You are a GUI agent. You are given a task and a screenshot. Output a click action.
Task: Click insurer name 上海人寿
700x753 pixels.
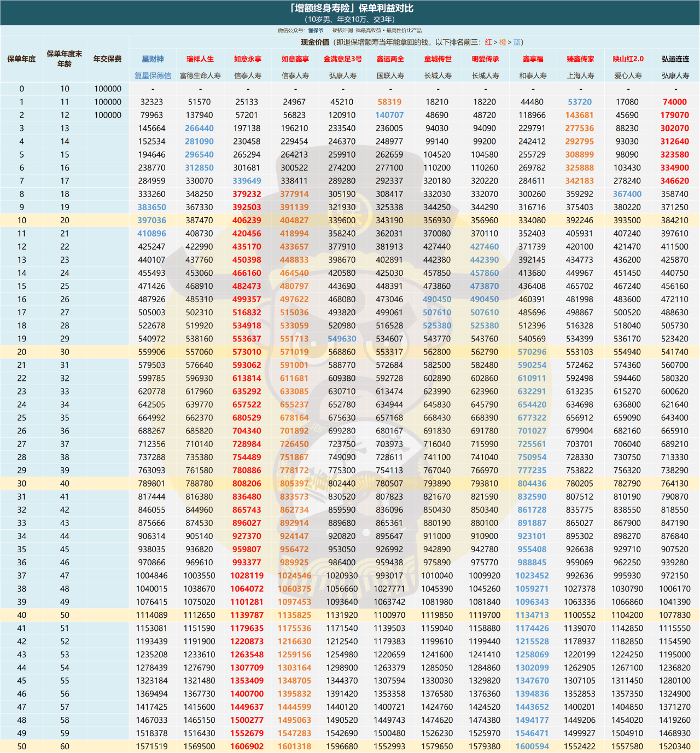pos(581,76)
